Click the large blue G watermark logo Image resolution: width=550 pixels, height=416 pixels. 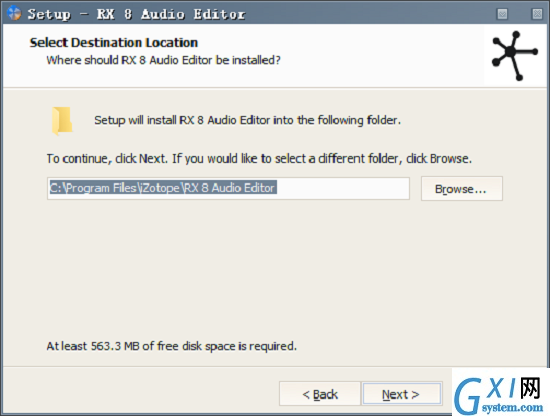(x=468, y=396)
